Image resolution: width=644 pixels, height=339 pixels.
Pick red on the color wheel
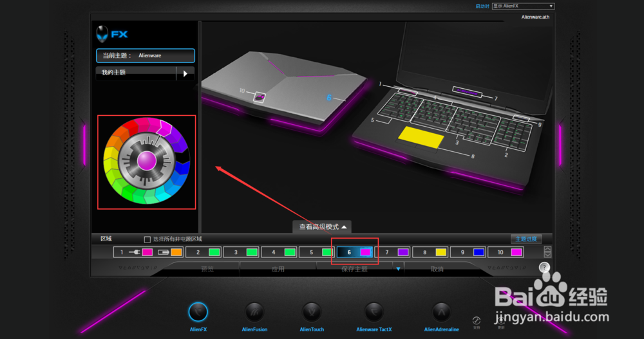point(130,127)
